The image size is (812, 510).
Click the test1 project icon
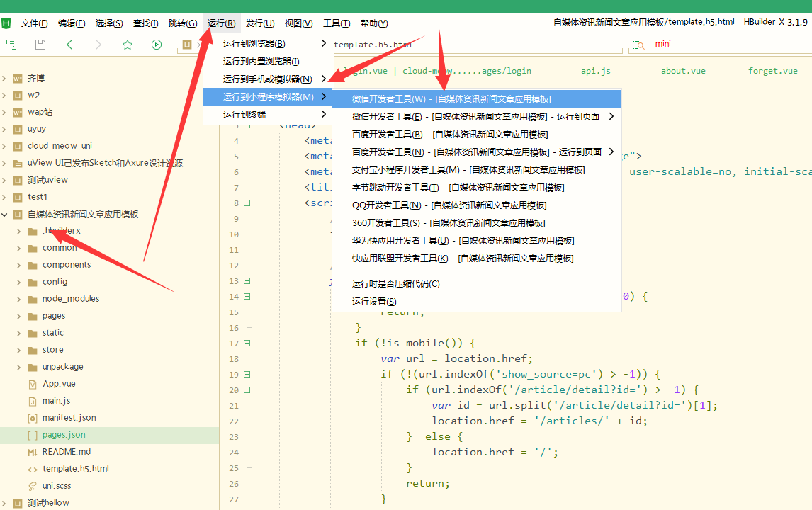pos(18,197)
